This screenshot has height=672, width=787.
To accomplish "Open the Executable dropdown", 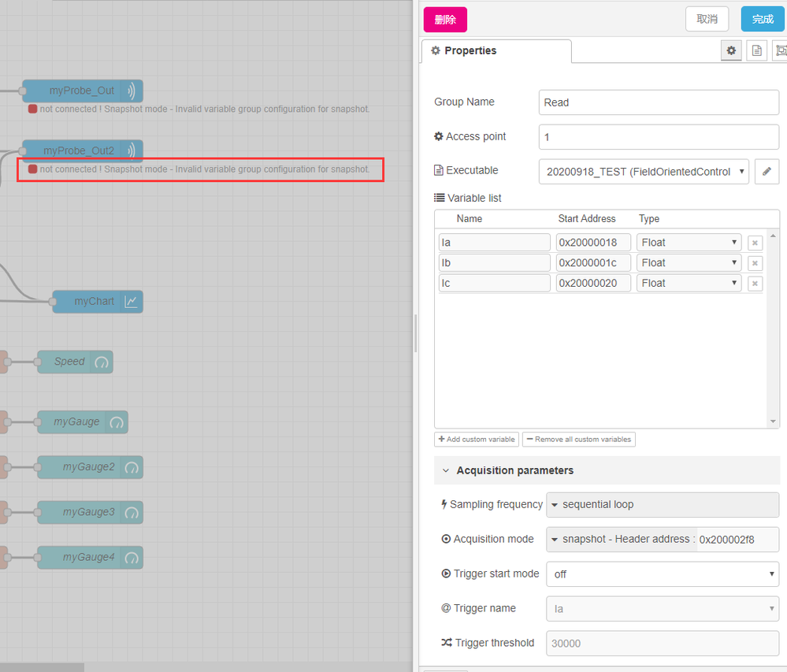I will [644, 172].
